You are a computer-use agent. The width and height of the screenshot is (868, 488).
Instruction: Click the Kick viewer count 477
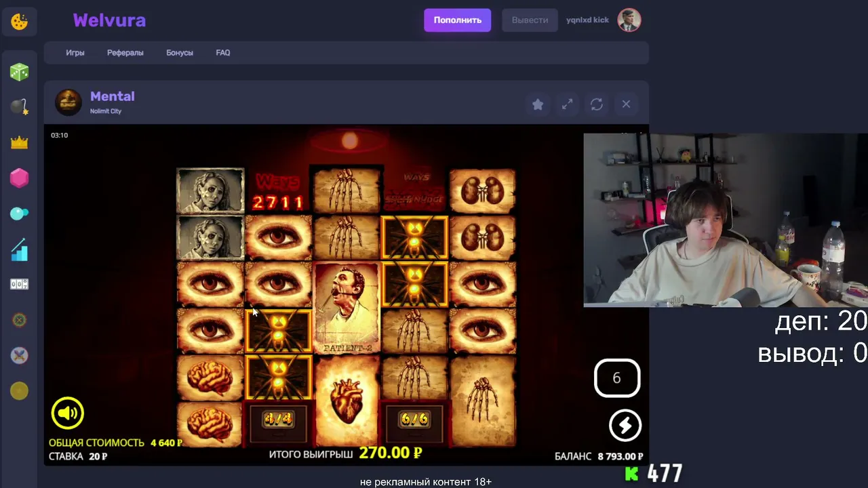665,473
